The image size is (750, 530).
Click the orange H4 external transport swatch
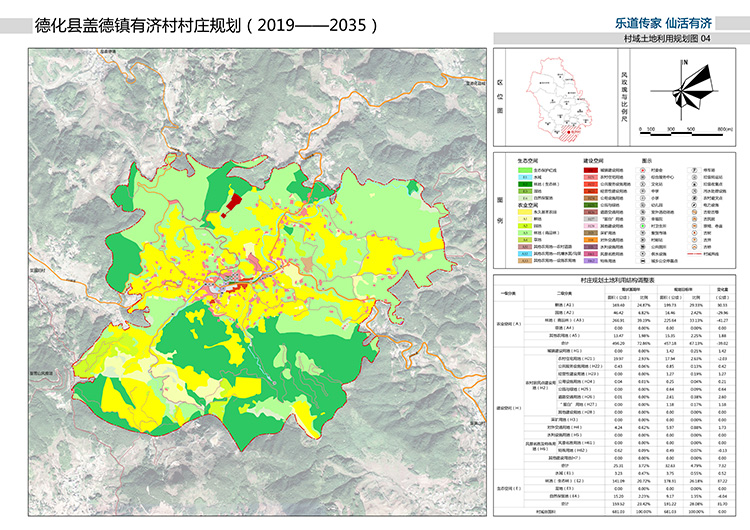tap(591, 240)
